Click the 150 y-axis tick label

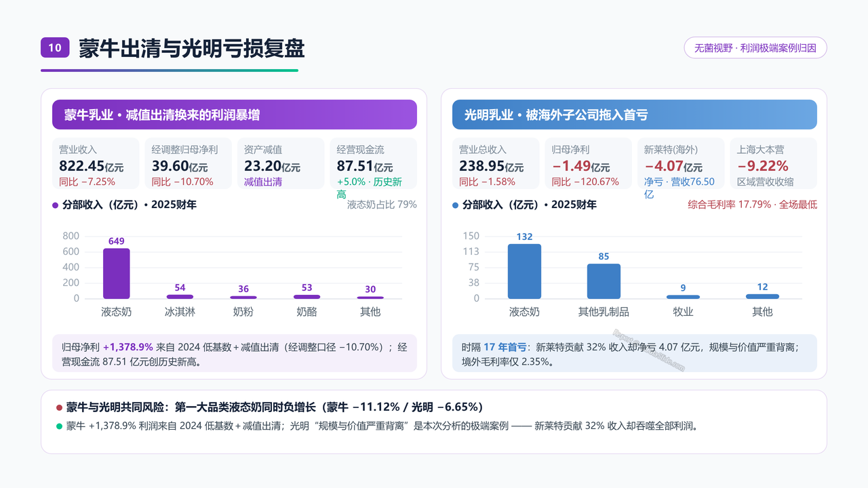[471, 236]
